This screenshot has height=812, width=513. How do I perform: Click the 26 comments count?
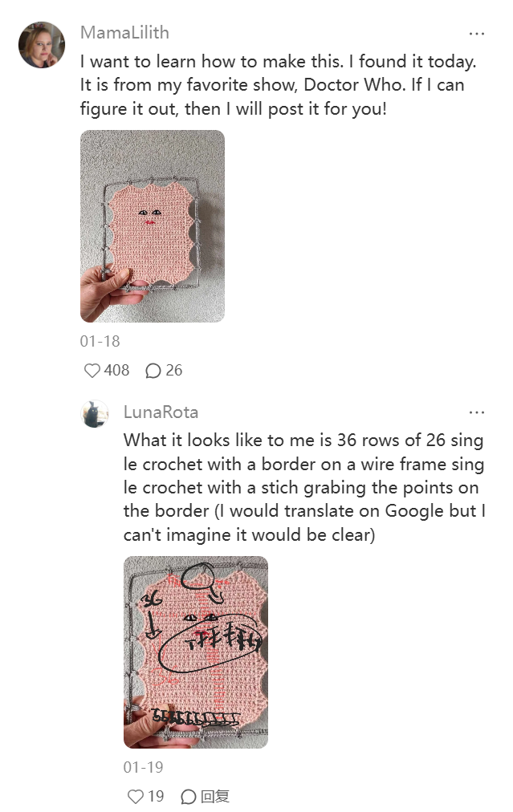coord(174,370)
